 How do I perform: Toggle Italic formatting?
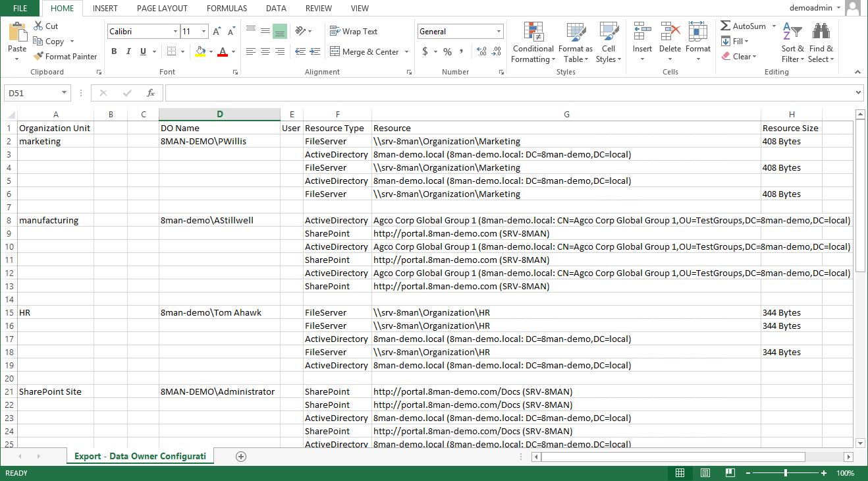click(128, 51)
